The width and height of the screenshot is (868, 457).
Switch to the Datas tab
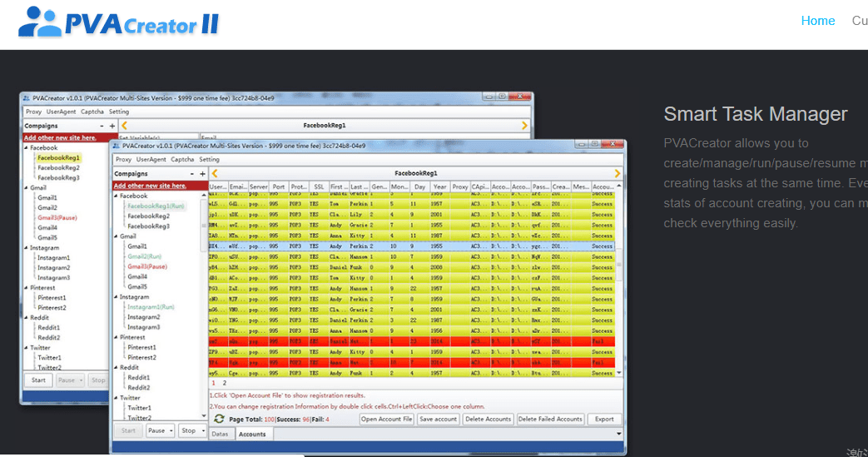tap(220, 435)
